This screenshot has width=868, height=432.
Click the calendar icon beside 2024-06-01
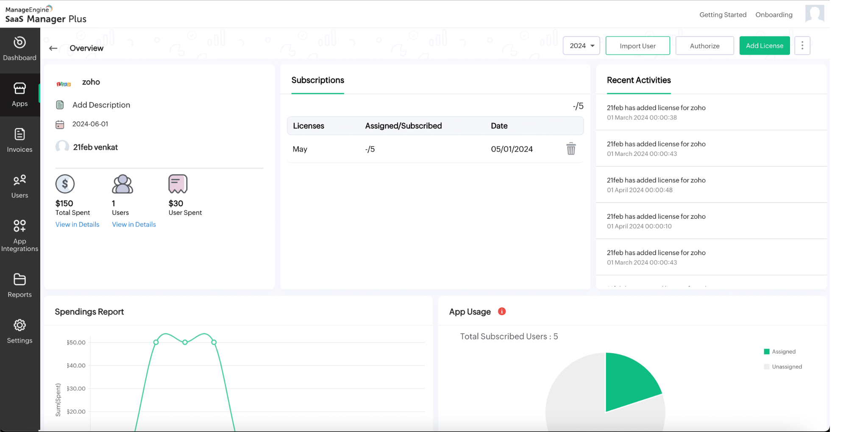(60, 124)
